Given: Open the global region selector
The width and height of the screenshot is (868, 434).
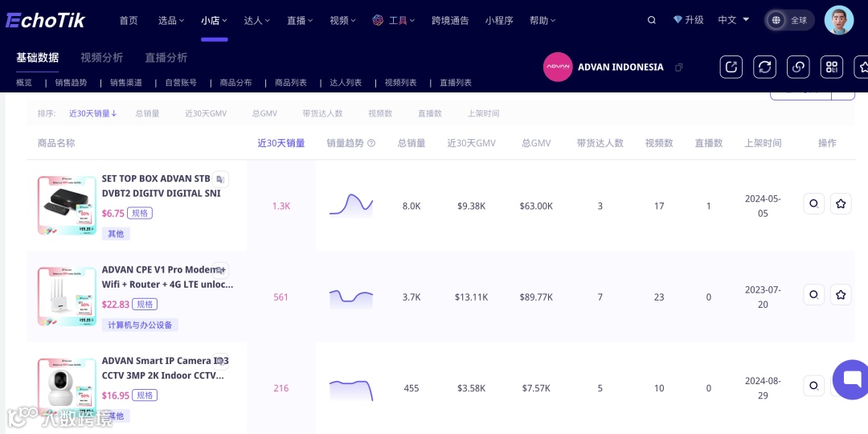Looking at the screenshot, I should pos(790,20).
